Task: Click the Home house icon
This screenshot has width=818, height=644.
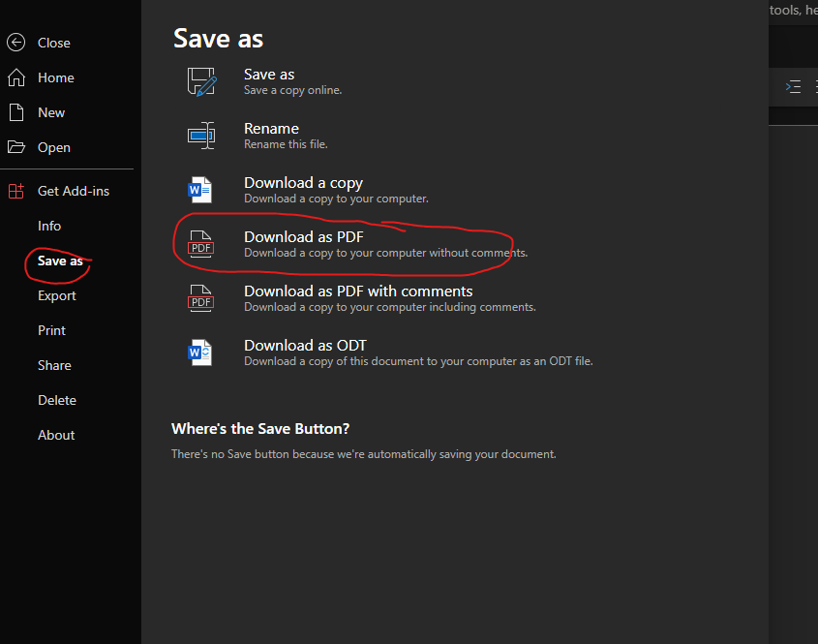Action: (x=16, y=77)
